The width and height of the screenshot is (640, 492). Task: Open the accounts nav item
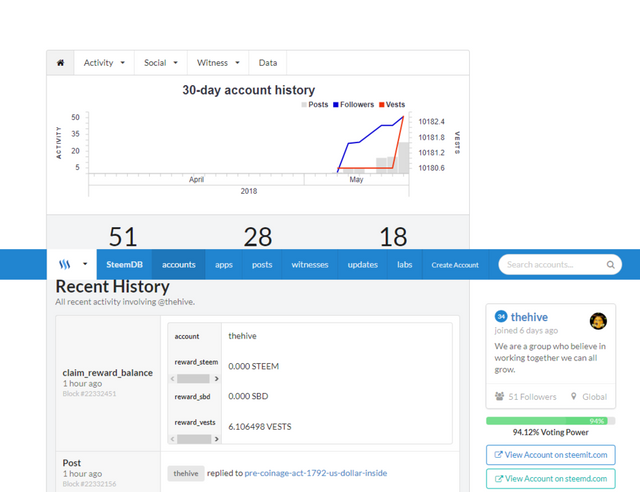point(179,264)
